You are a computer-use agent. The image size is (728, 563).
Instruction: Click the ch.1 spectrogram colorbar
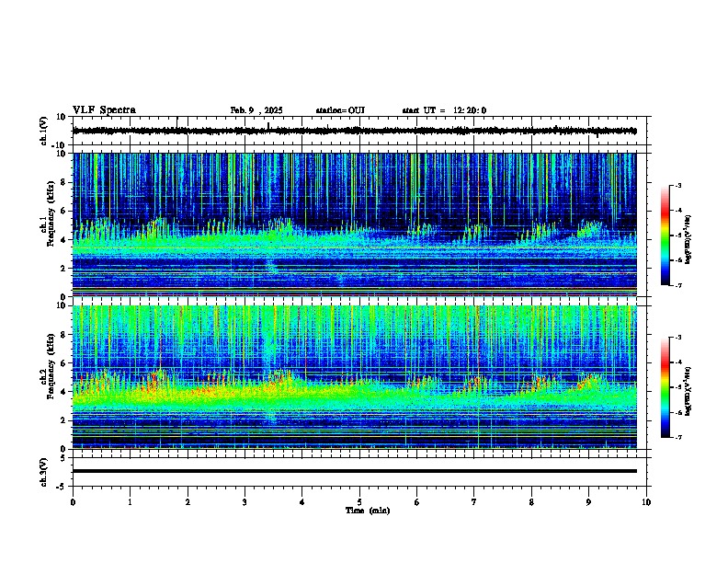665,236
